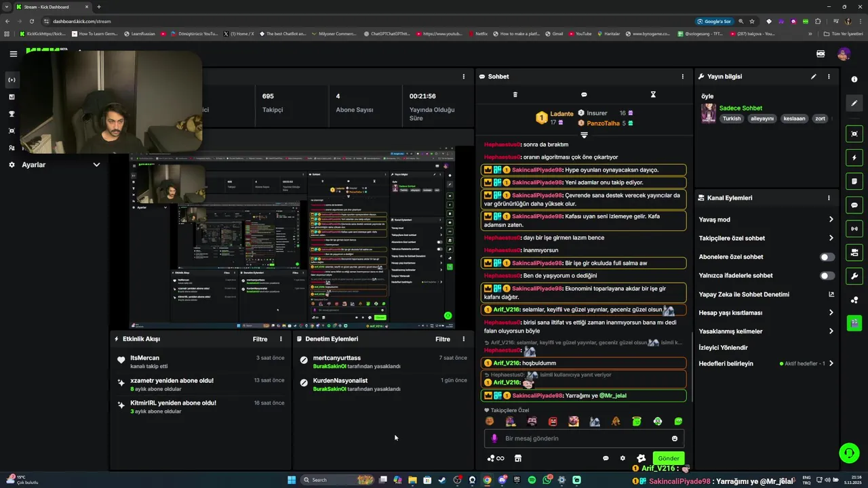
Task: Open the green headset support button
Action: (848, 452)
